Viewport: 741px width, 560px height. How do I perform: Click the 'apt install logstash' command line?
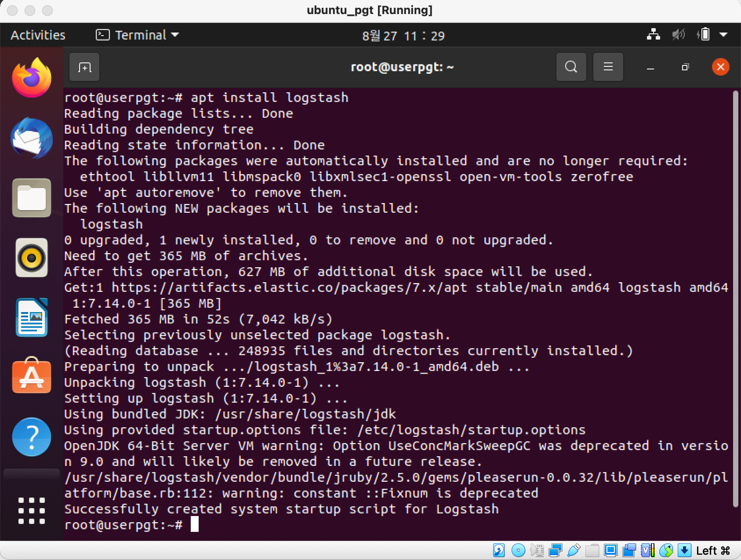point(269,98)
